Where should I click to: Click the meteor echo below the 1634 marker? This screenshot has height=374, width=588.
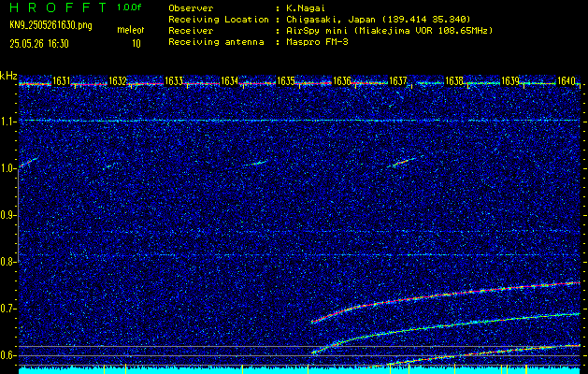pyautogui.click(x=257, y=163)
